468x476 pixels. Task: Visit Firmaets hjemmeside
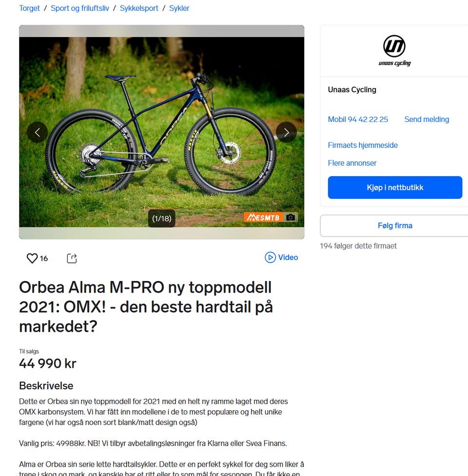tap(363, 145)
